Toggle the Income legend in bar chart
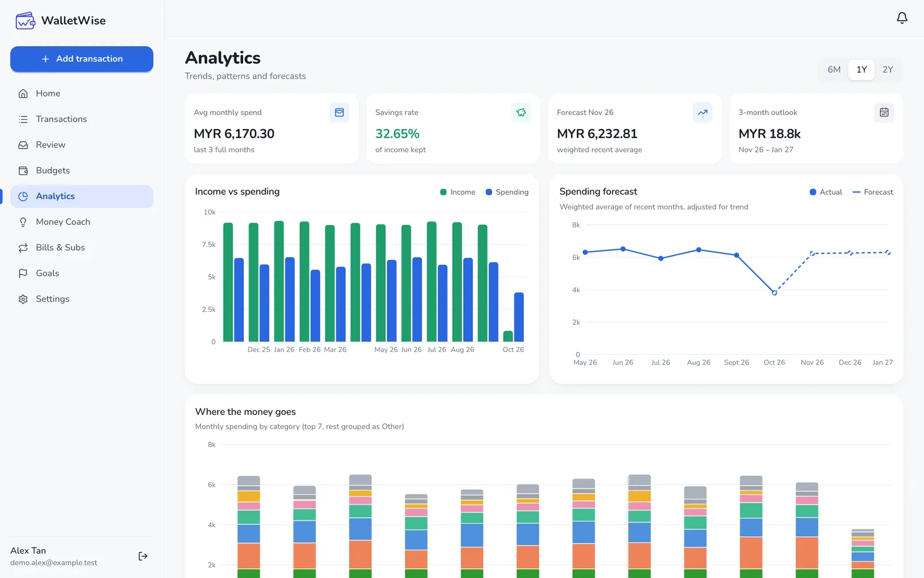Image resolution: width=924 pixels, height=578 pixels. click(457, 192)
